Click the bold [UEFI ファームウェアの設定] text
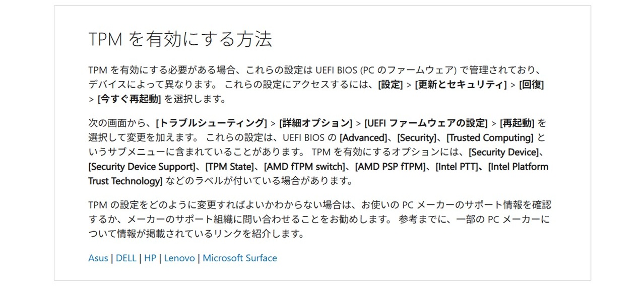 tap(426, 123)
